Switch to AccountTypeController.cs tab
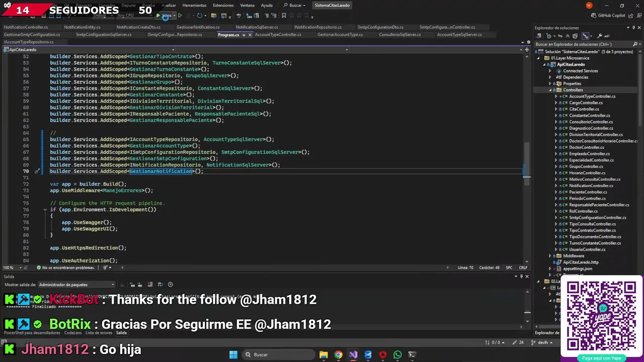 (278, 35)
